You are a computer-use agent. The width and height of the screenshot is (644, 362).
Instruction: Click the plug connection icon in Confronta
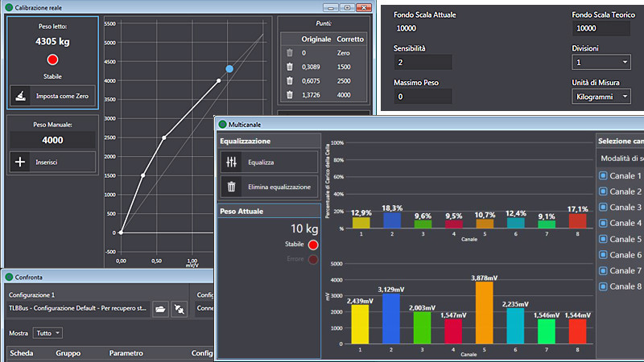pos(180,308)
